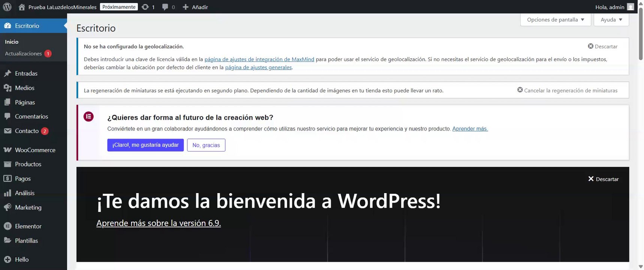Image resolution: width=644 pixels, height=270 pixels.
Task: Click red badge beside Contacto
Action: pyautogui.click(x=45, y=131)
